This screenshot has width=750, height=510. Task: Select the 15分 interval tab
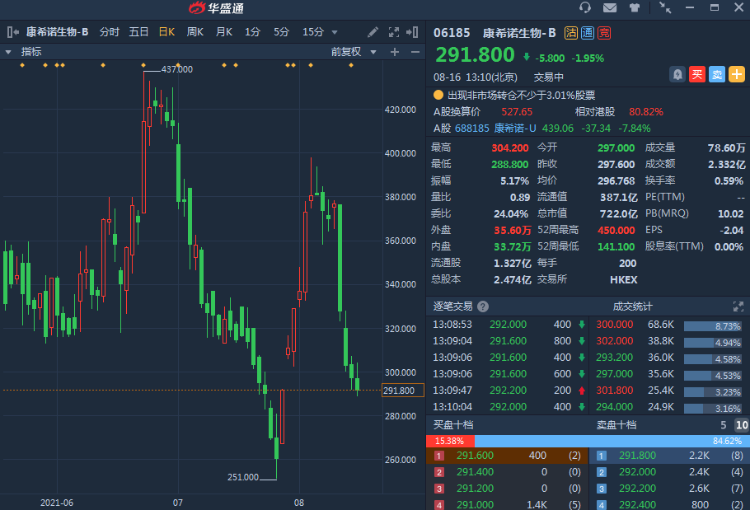pos(313,32)
